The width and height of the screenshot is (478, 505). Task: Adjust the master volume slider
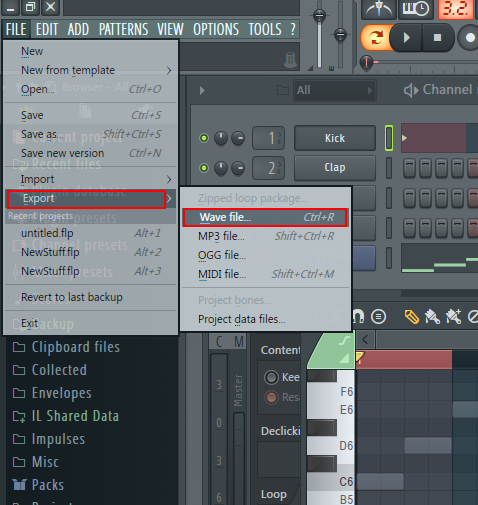point(319,15)
